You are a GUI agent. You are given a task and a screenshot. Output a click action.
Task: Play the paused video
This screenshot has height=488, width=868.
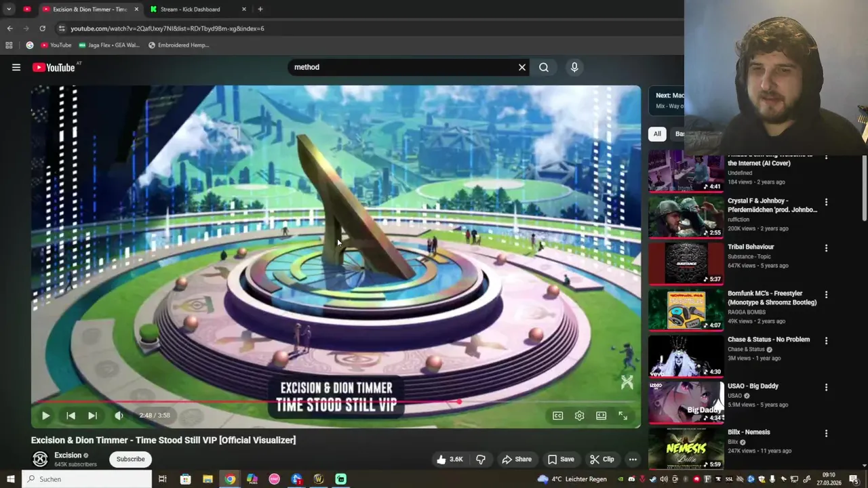point(45,415)
